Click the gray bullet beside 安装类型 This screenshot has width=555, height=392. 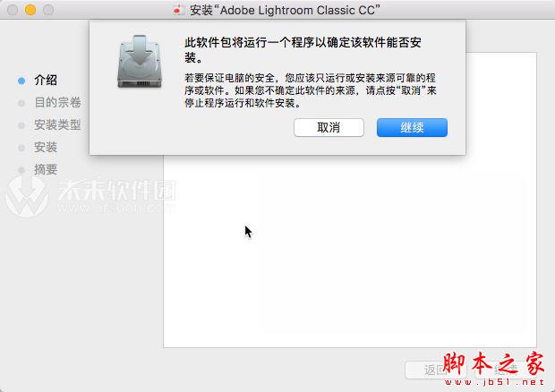click(x=21, y=125)
